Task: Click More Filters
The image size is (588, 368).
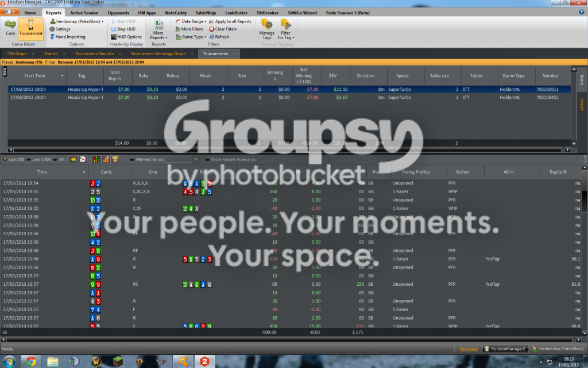Action: (x=189, y=29)
